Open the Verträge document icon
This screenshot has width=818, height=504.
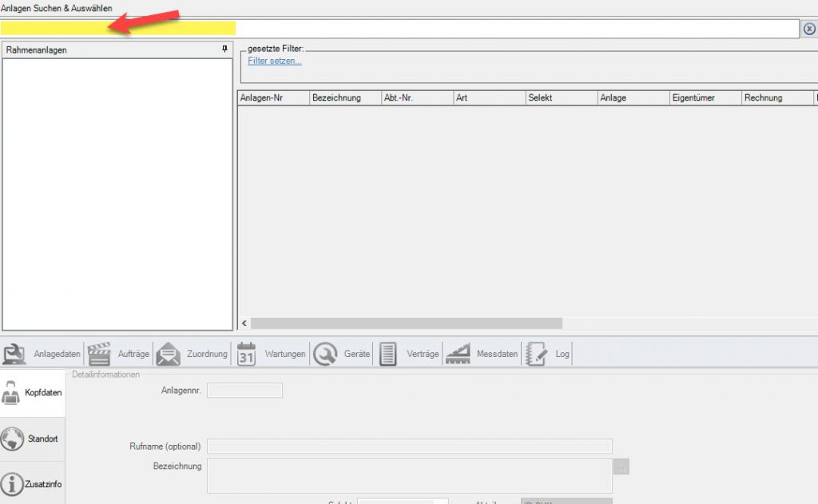pyautogui.click(x=387, y=354)
